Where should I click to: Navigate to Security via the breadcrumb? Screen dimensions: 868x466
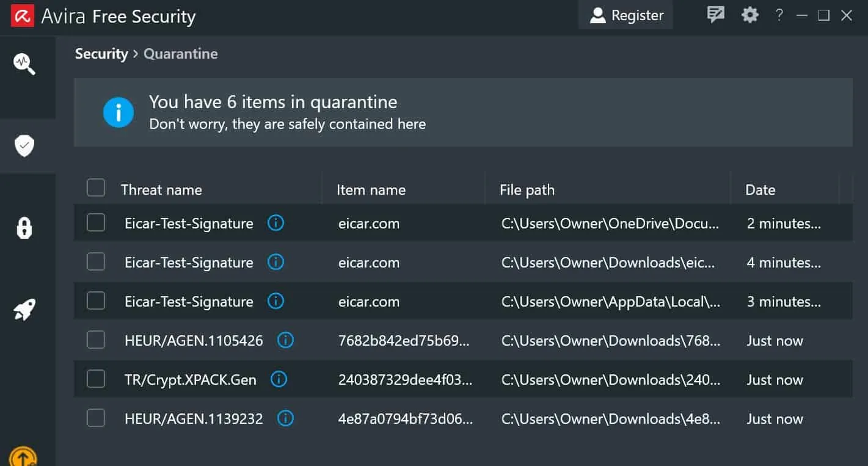(x=101, y=54)
